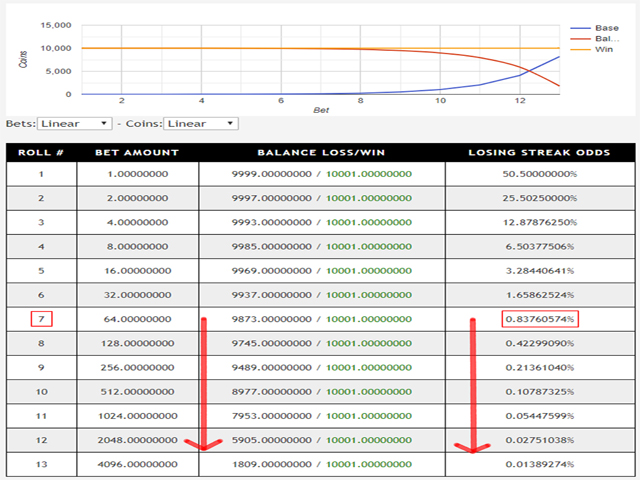Click balance loss value 9489.00000000
Screen dimensions: 640x480
point(271,367)
